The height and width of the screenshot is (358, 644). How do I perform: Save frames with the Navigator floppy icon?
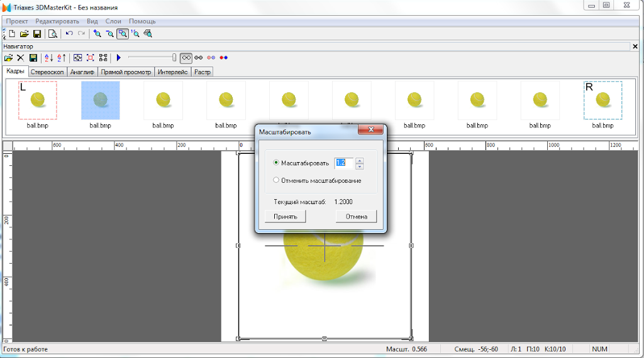point(33,58)
